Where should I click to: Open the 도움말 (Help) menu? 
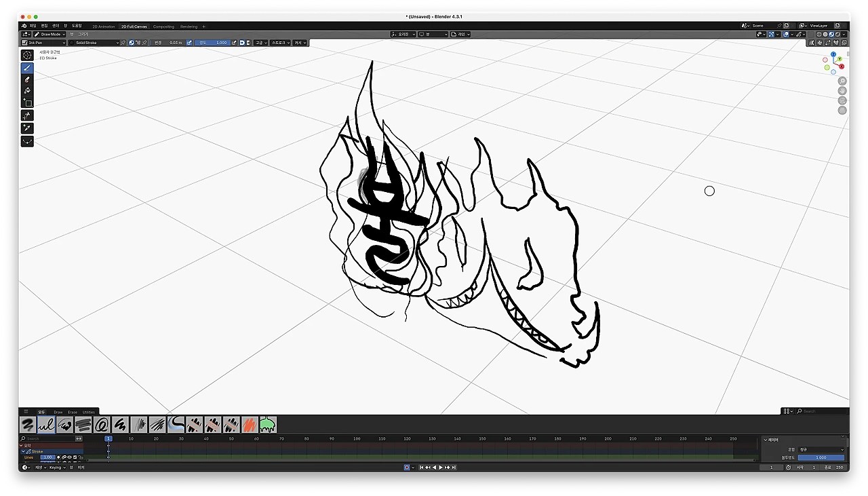point(77,26)
